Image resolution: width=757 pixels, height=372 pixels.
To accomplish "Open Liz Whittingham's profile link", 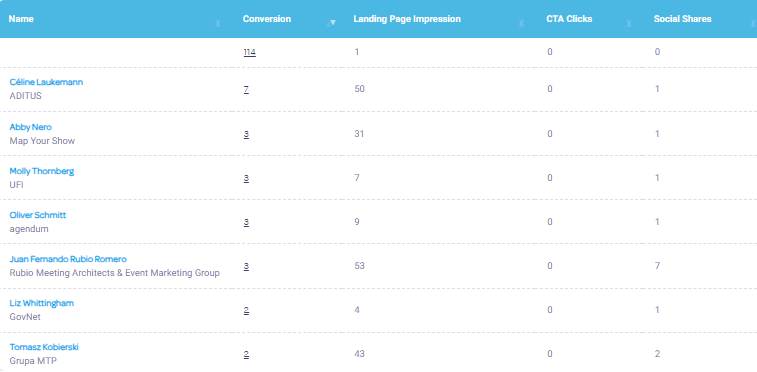I will click(x=42, y=303).
